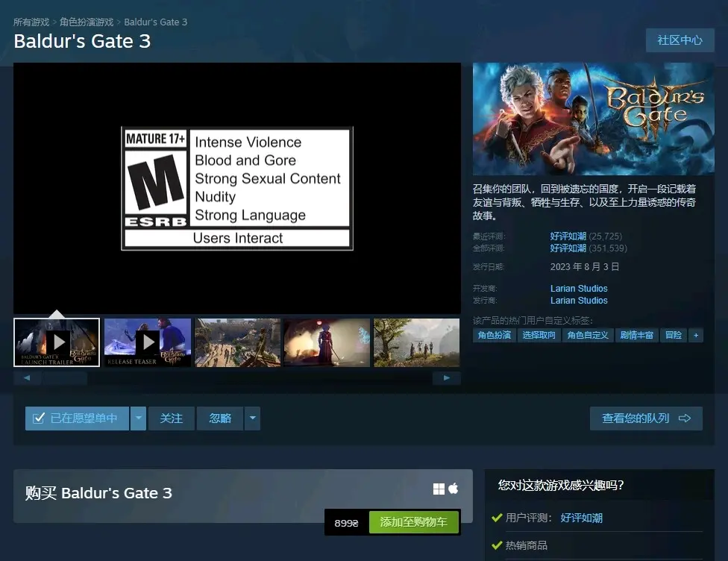Click the game description starting 召集你的团队

(584, 202)
